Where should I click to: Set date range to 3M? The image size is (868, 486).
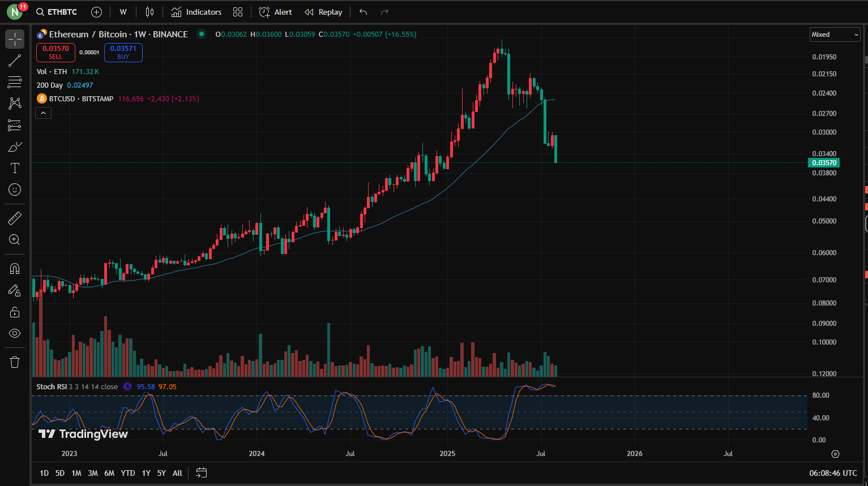coord(93,473)
